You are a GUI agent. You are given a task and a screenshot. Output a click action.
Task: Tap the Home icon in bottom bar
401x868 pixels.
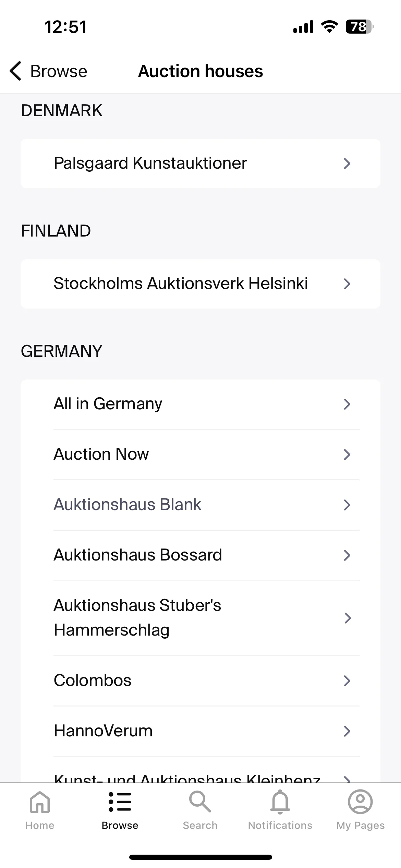click(x=40, y=802)
